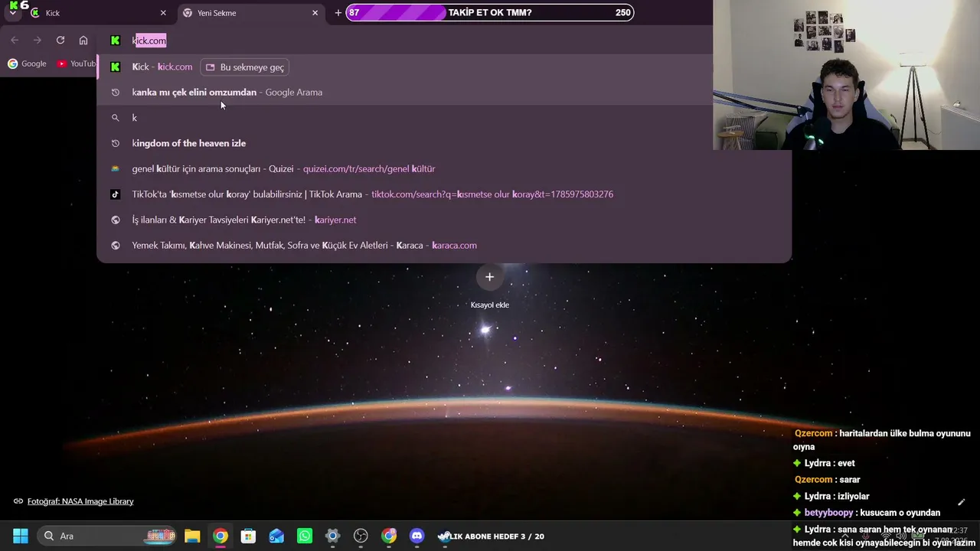
Task: Open File Explorer from the taskbar
Action: (x=192, y=536)
